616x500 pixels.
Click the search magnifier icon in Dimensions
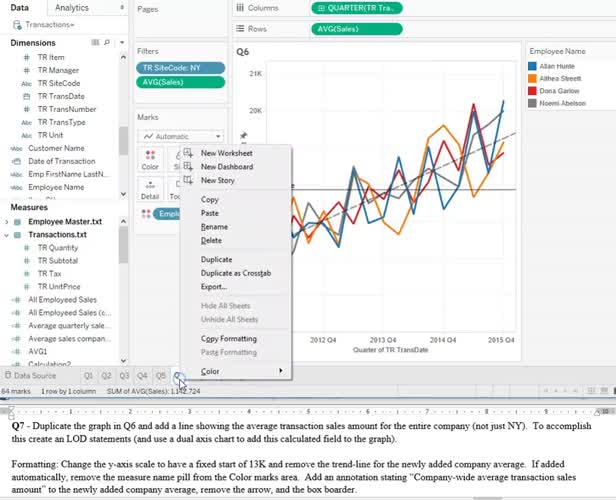pyautogui.click(x=108, y=43)
